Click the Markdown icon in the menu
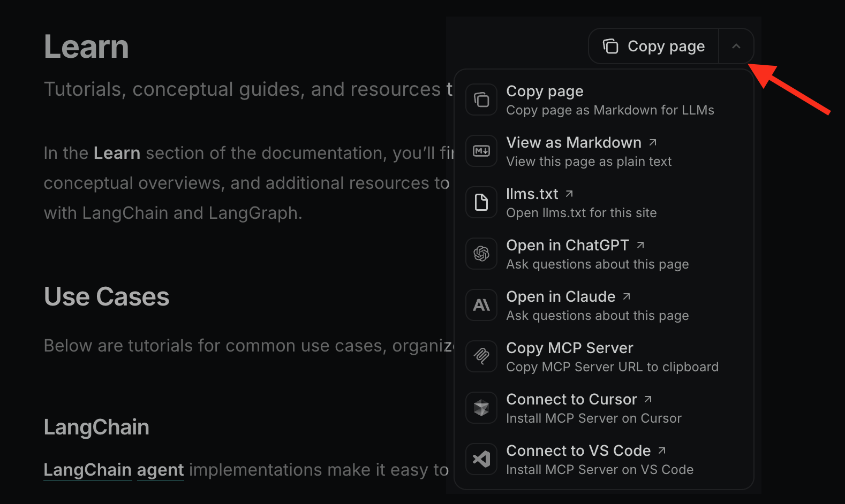Image resolution: width=845 pixels, height=504 pixels. coord(481,151)
